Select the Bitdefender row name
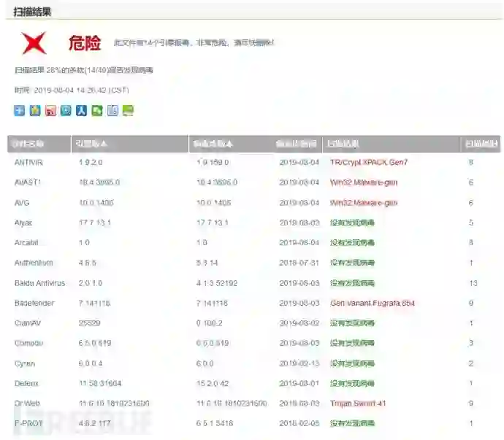504x440 pixels. [x=34, y=303]
